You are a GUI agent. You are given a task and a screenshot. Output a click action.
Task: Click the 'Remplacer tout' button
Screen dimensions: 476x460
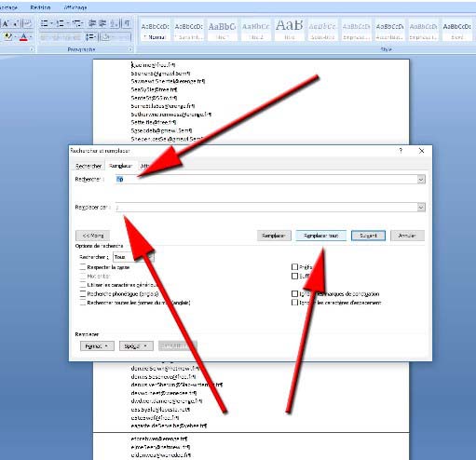[x=320, y=236]
